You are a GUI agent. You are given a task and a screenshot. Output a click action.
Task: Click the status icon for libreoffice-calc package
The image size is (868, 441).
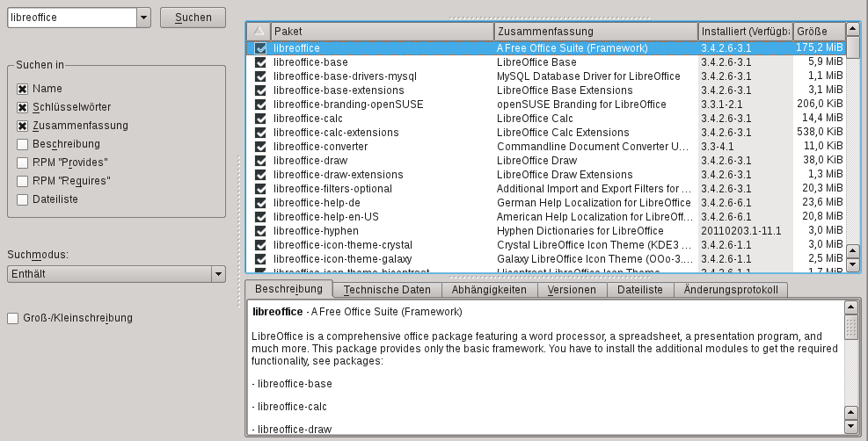click(x=260, y=119)
